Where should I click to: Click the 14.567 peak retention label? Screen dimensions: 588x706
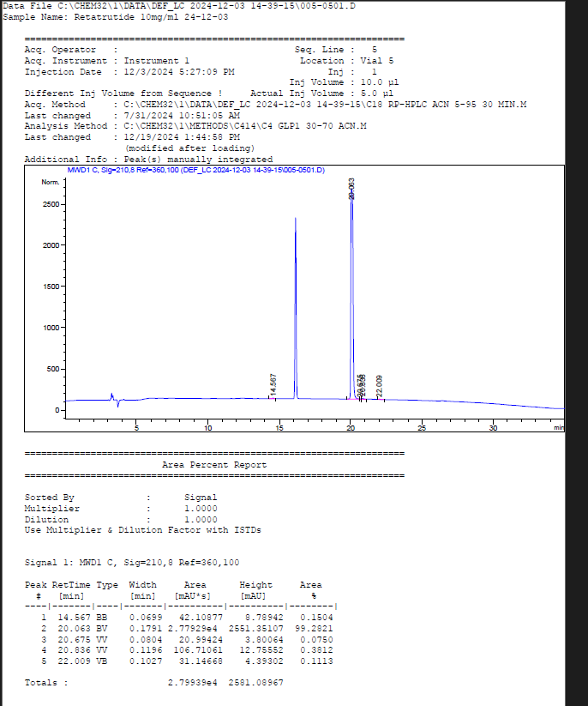pos(273,384)
